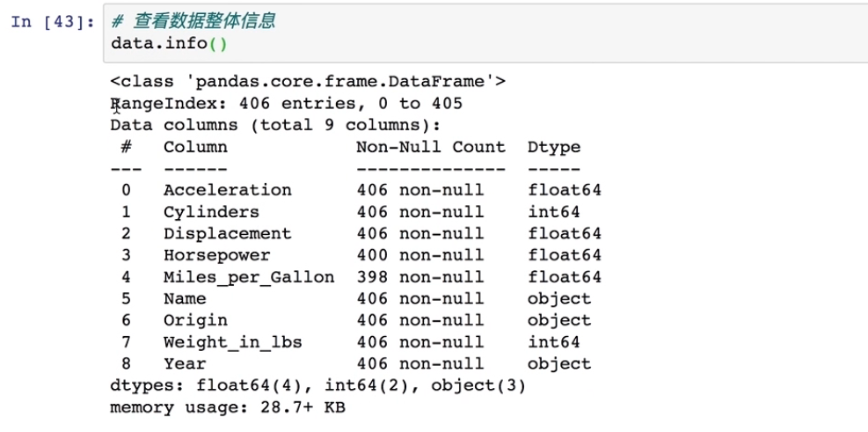868x432 pixels.
Task: Click the 'Non-Null Count' header text
Action: [x=430, y=147]
